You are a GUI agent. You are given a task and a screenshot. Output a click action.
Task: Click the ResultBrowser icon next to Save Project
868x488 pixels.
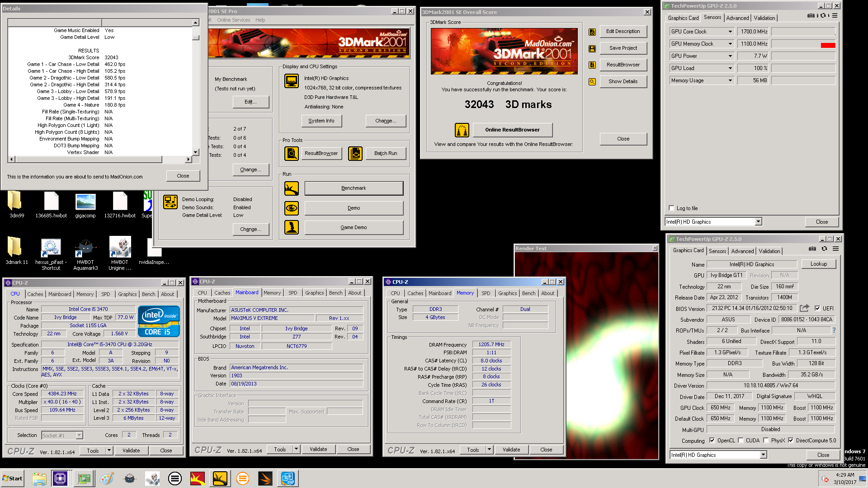pyautogui.click(x=592, y=65)
